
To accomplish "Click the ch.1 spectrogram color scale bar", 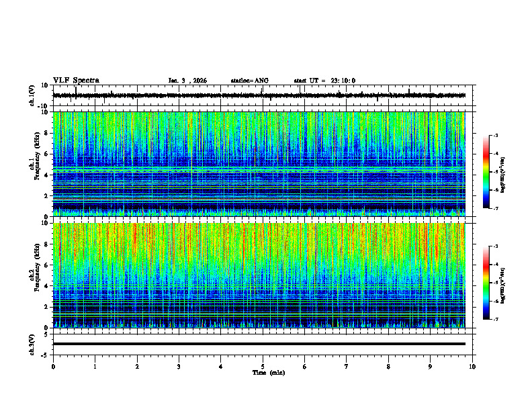I will click(x=486, y=172).
